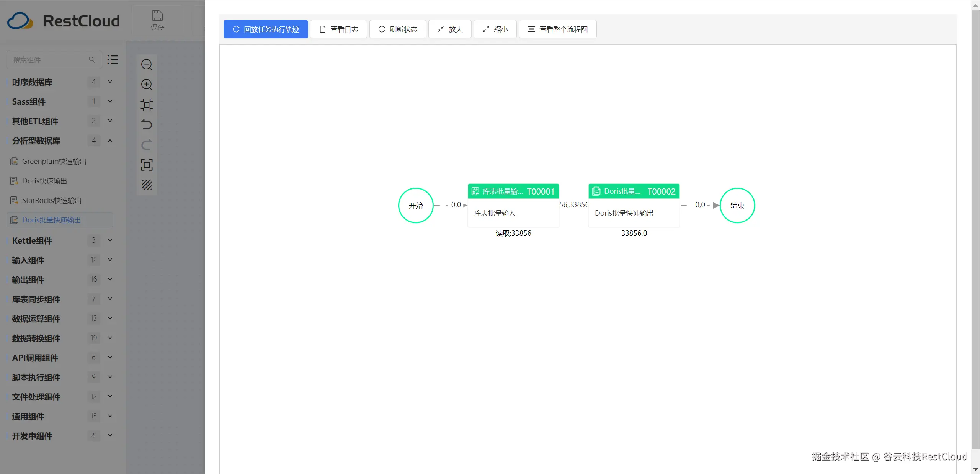
Task: Click the zoom out magnifier icon
Action: [147, 65]
